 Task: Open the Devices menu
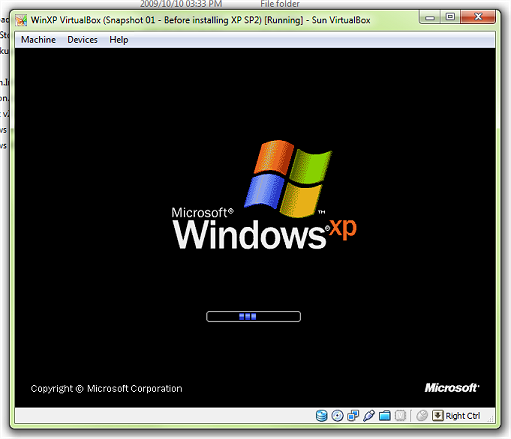pyautogui.click(x=82, y=40)
